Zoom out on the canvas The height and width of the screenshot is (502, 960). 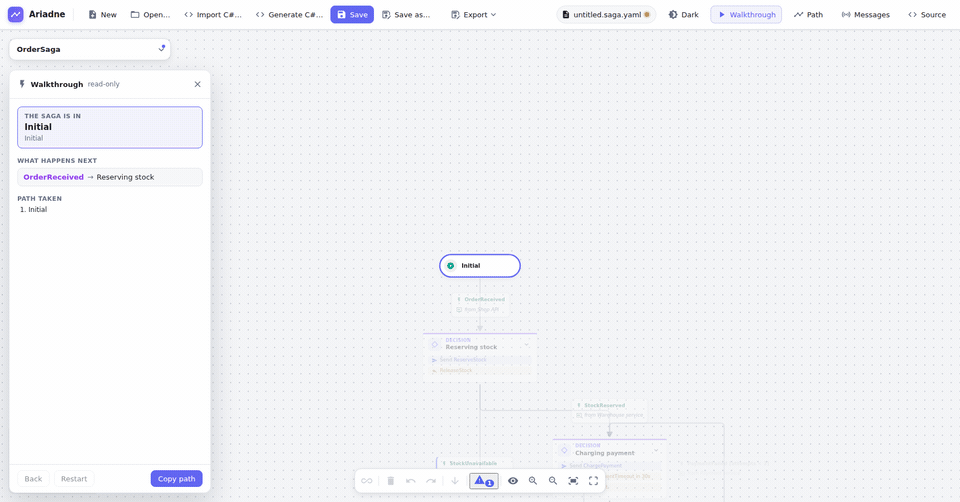tap(553, 481)
